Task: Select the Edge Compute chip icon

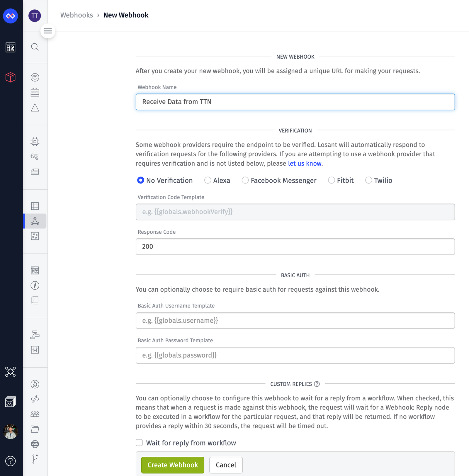Action: point(35,141)
